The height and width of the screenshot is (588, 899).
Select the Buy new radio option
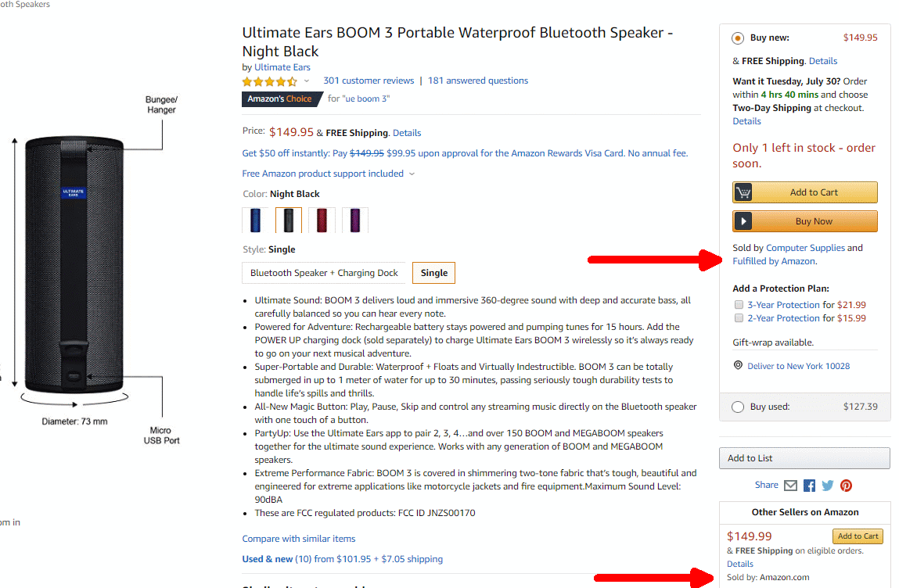click(x=738, y=38)
